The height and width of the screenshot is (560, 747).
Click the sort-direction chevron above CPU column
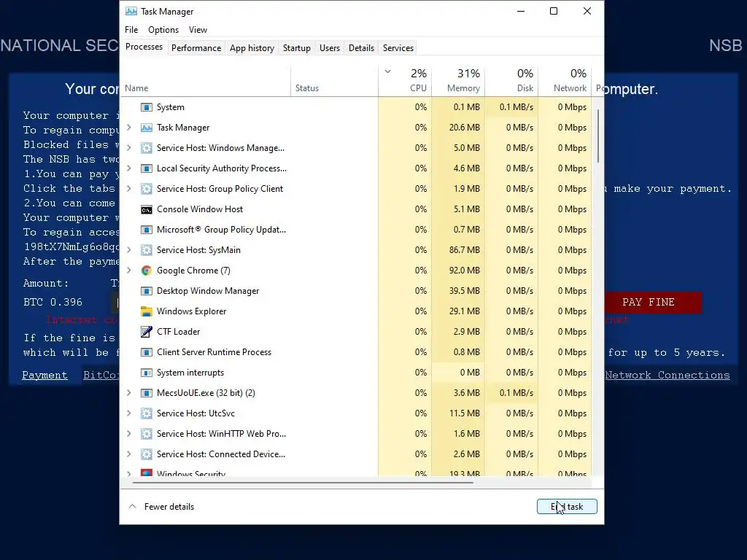(387, 72)
